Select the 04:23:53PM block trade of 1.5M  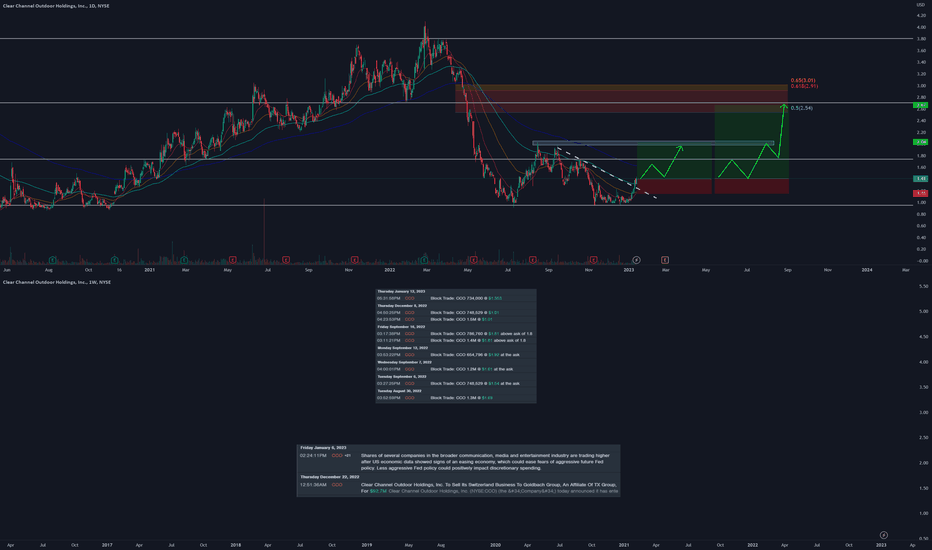[x=456, y=320]
